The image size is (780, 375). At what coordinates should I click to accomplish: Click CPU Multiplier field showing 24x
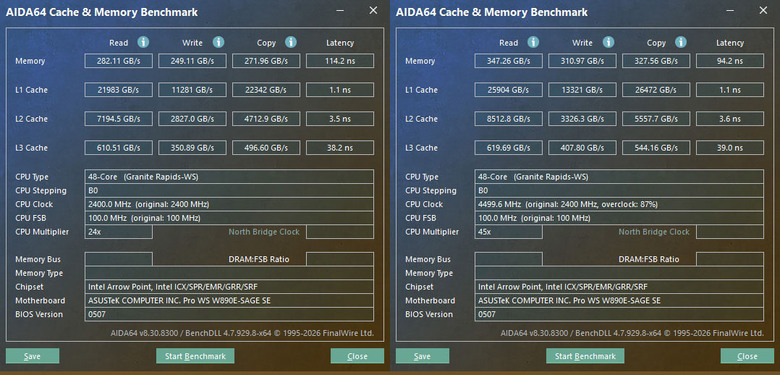coord(118,232)
